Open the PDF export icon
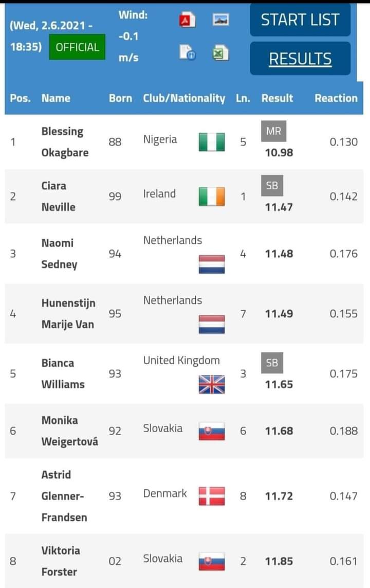 (187, 20)
